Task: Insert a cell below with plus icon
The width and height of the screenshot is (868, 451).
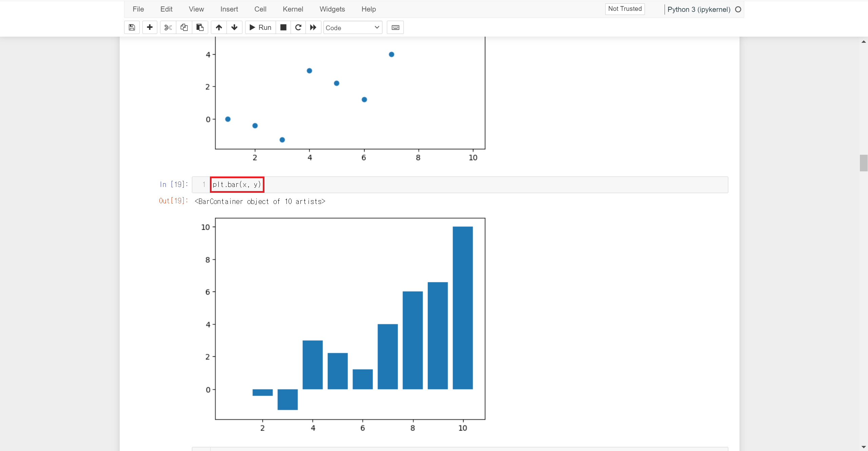Action: click(150, 27)
